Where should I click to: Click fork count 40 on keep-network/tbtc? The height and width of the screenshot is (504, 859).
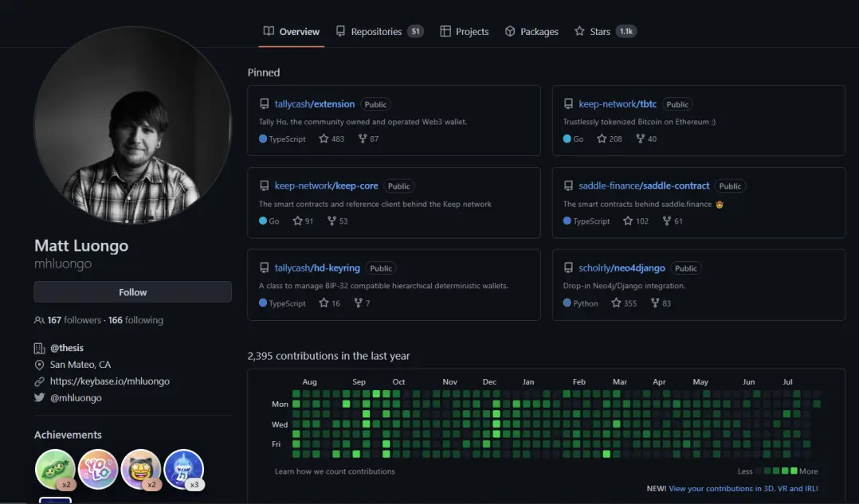646,139
